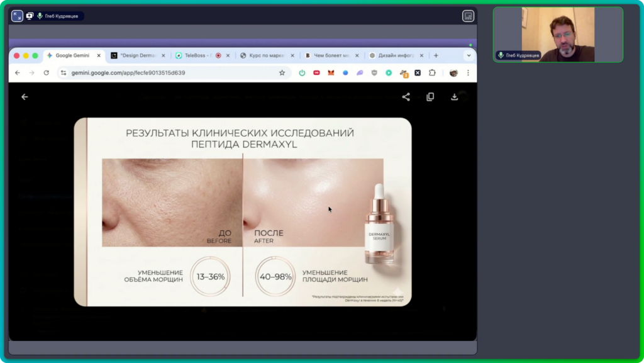Open the grey shield extension
Screen dimensions: 644x363
(x=374, y=73)
